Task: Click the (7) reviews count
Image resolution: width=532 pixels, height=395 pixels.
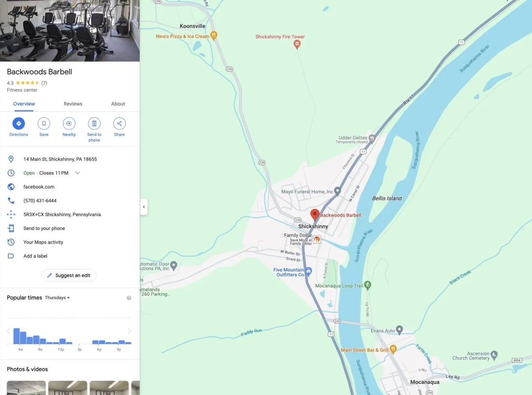Action: [x=44, y=83]
